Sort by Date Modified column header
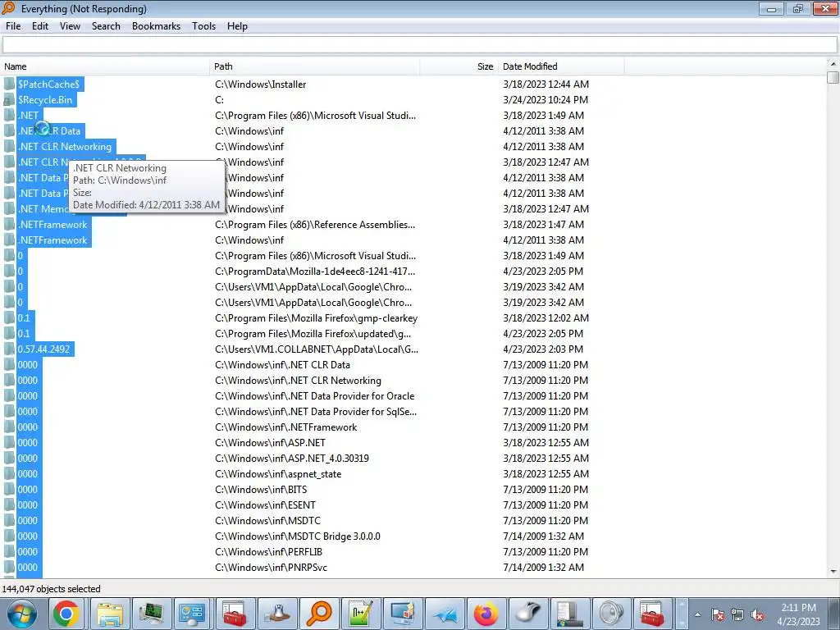The width and height of the screenshot is (840, 630). click(561, 66)
